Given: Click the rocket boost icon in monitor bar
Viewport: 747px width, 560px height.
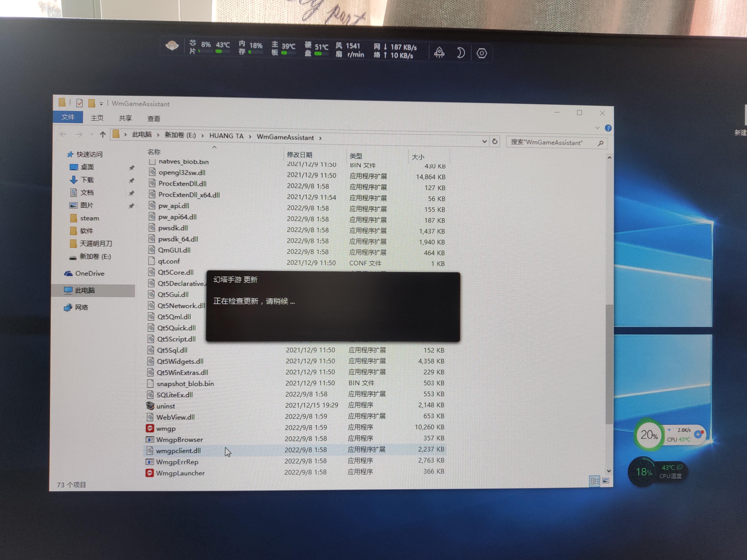Looking at the screenshot, I should tap(439, 53).
